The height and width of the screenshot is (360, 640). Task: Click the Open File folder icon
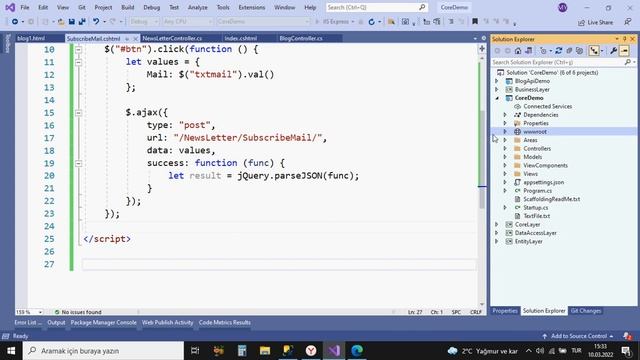tap(61, 22)
